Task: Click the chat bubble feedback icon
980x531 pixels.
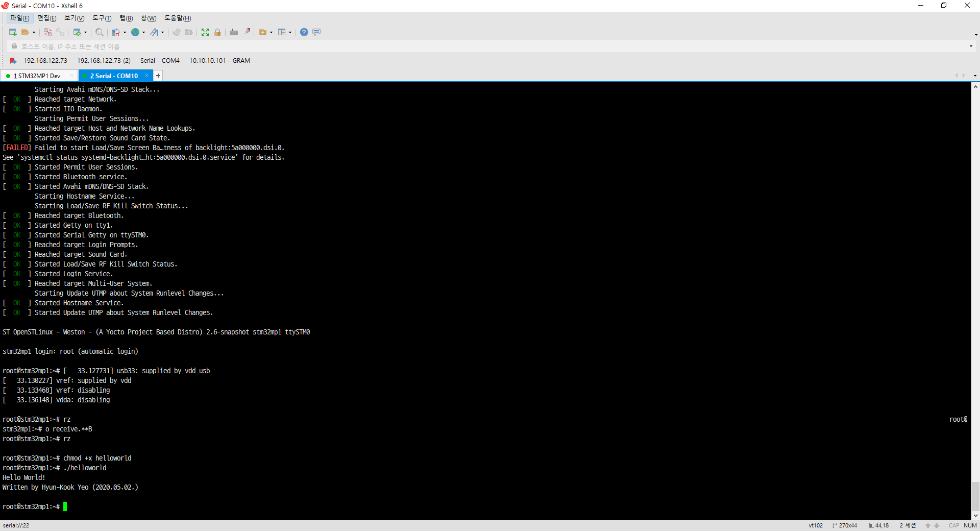Action: click(x=316, y=32)
